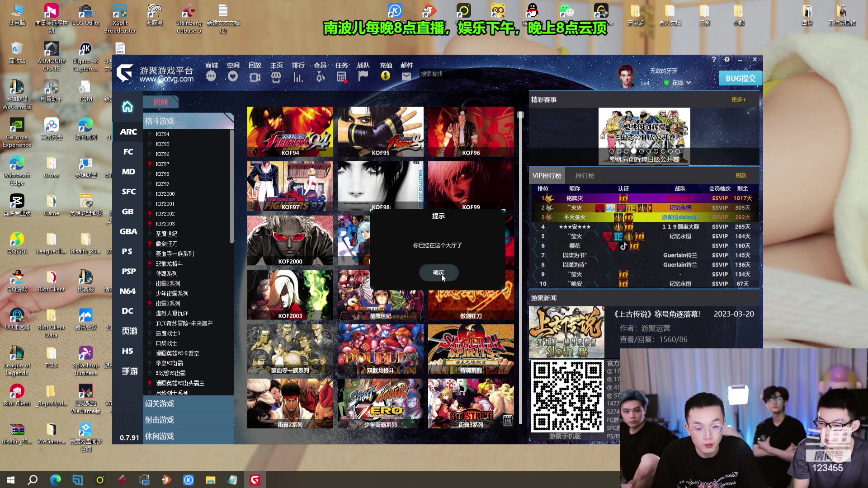Open Microsoft Edge from the taskbar
This screenshot has width=868, height=488.
point(56,480)
